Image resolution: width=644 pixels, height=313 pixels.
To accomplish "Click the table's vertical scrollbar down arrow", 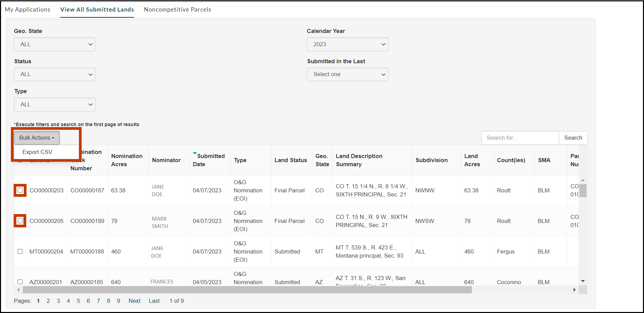I will tap(583, 281).
